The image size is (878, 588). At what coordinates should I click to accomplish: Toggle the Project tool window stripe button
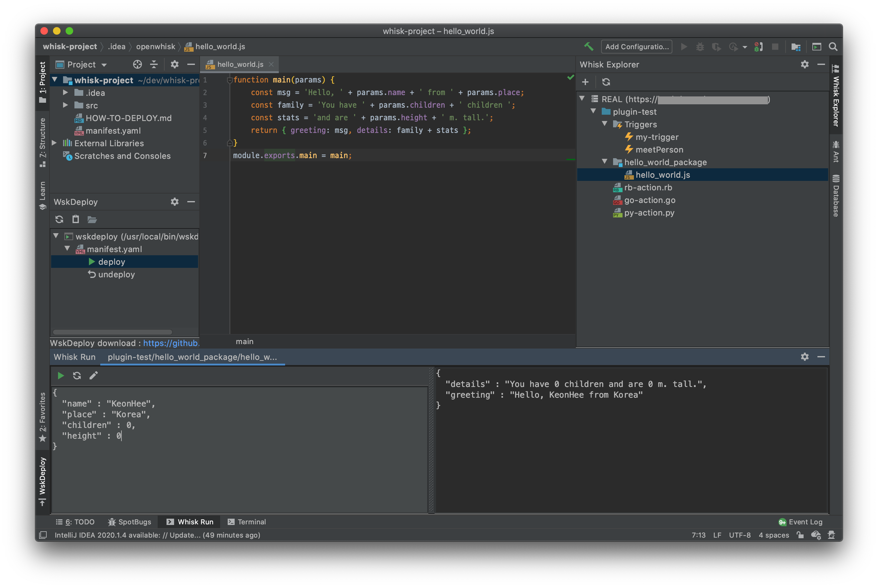42,81
